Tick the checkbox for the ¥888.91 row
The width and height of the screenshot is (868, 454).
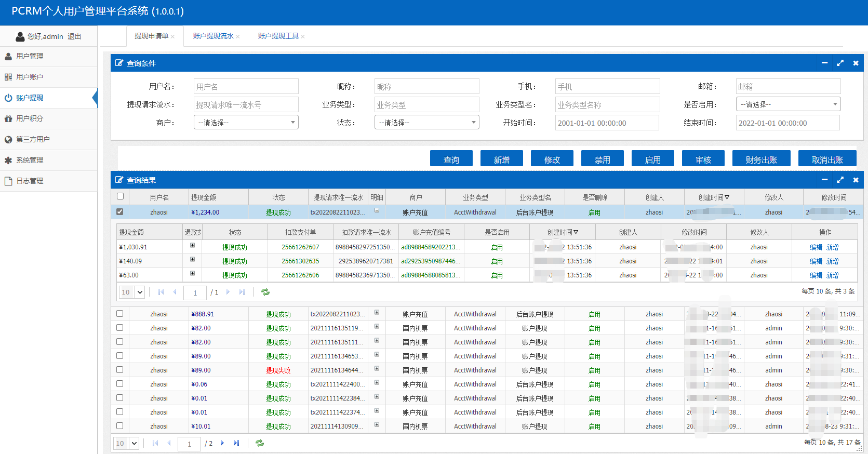pos(120,314)
